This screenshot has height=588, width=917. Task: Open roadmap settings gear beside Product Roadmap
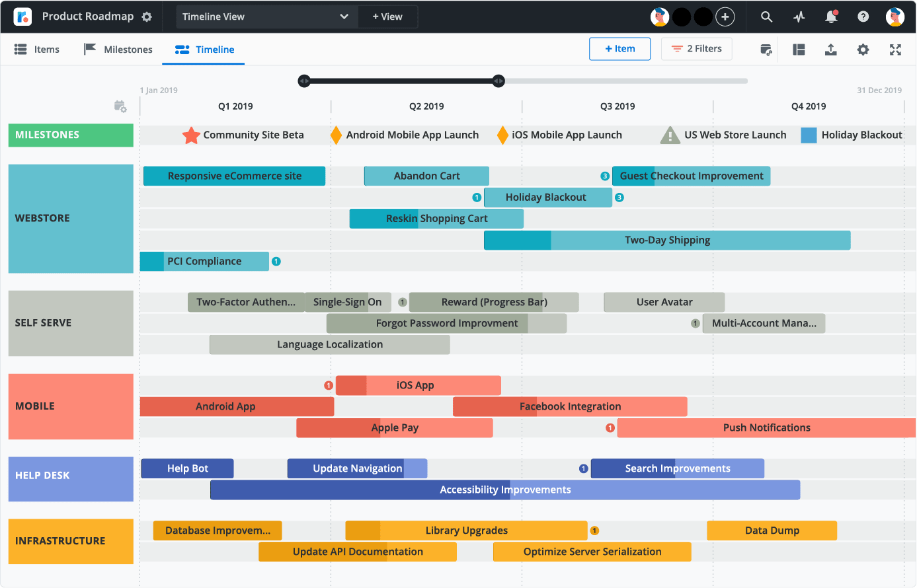click(145, 16)
